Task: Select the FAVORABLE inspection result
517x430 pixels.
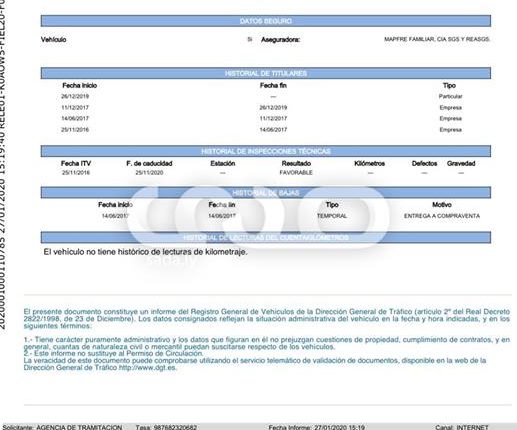Action: [x=296, y=173]
